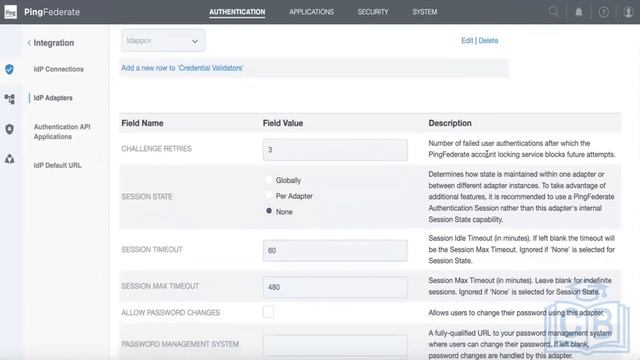This screenshot has height=360, width=640.
Task: Click the Ping logo icon
Action: tap(11, 12)
